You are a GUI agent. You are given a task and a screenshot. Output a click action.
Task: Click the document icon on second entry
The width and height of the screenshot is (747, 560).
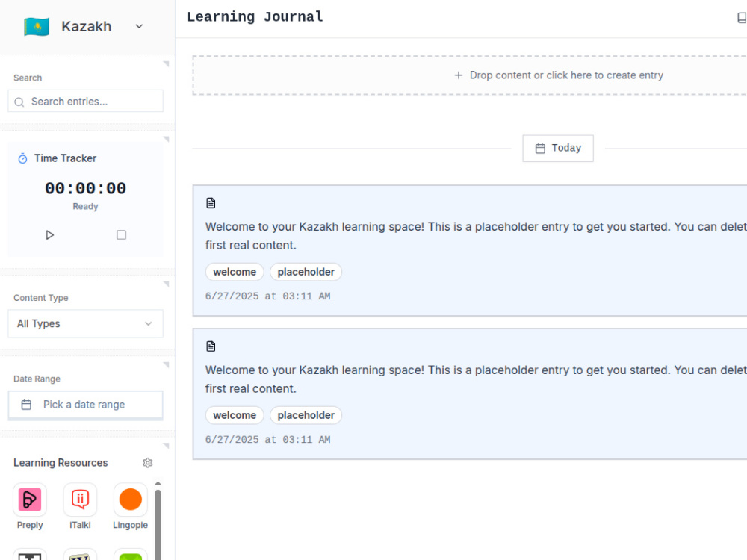pos(211,346)
